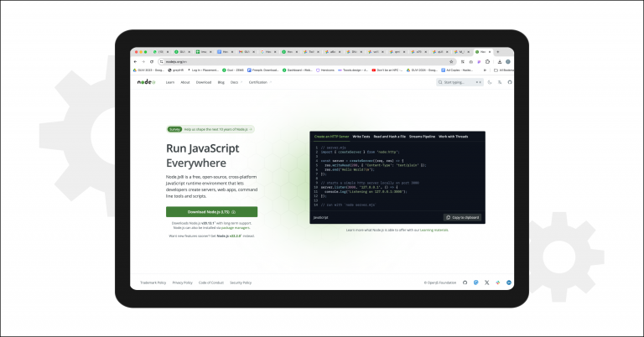This screenshot has height=337, width=644.
Task: Open the Slack icon in the footer
Action: tap(498, 283)
